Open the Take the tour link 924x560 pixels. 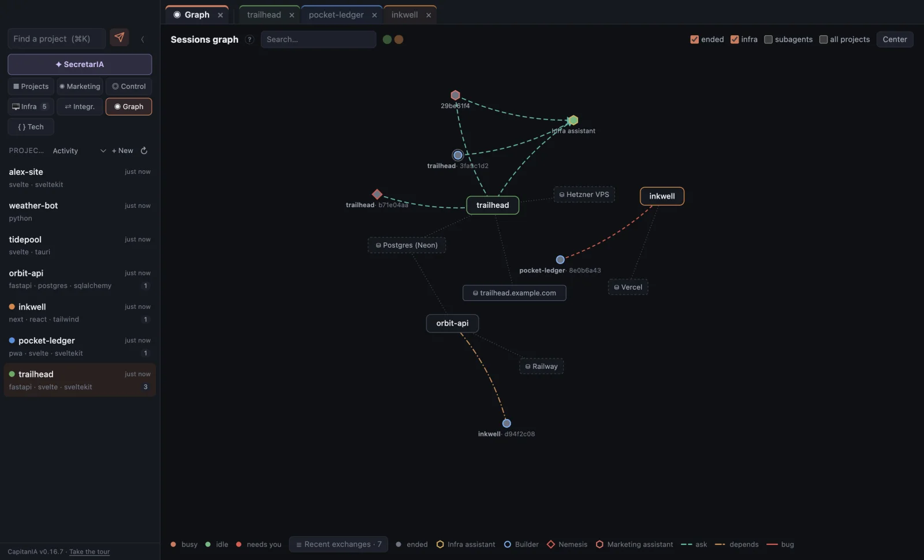tap(90, 552)
